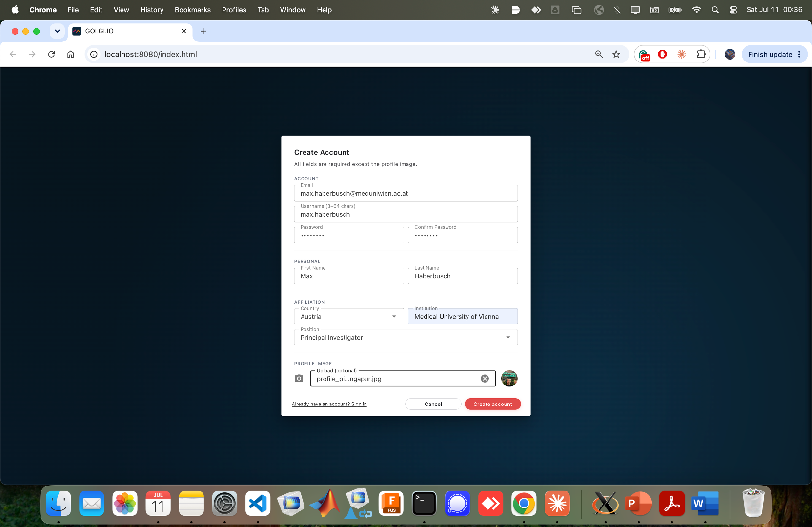Open the Bookmarks menu
The height and width of the screenshot is (527, 812).
coord(193,10)
